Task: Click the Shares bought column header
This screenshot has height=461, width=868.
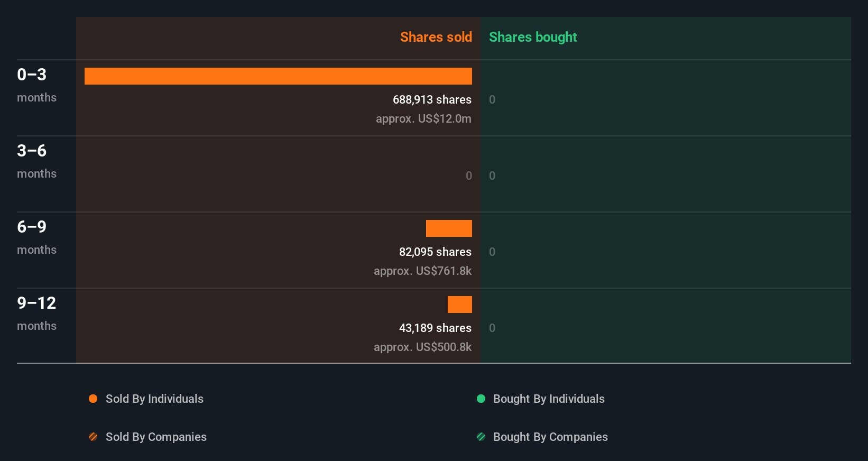Action: (x=533, y=37)
